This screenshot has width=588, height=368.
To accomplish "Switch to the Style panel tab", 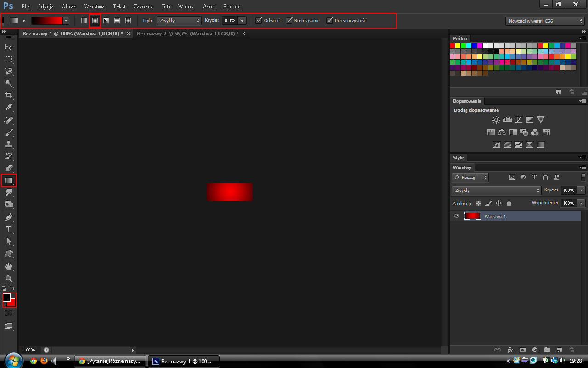I will (x=458, y=157).
